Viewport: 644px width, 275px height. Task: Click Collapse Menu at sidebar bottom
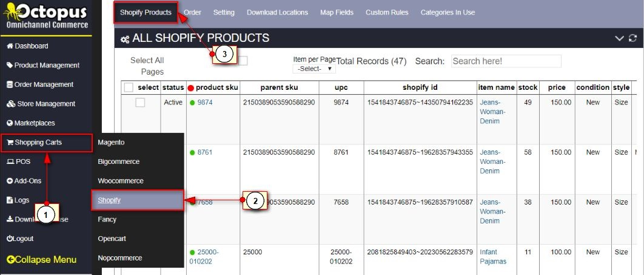click(x=41, y=260)
